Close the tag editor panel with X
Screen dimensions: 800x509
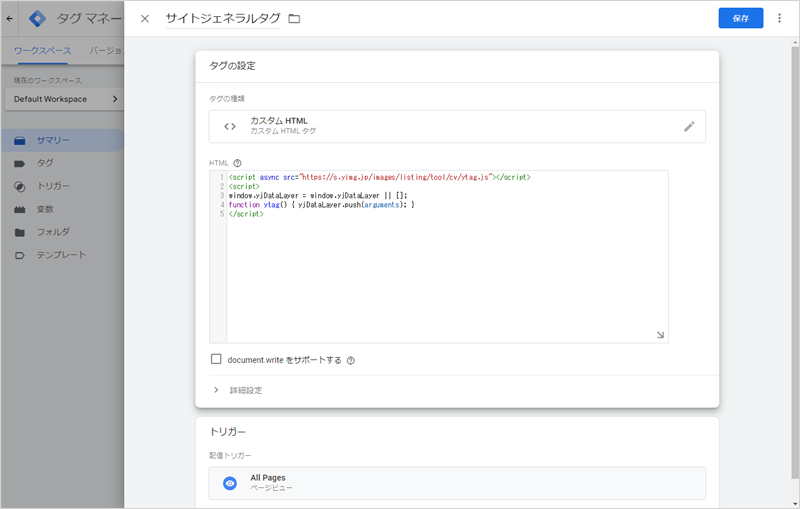(145, 18)
